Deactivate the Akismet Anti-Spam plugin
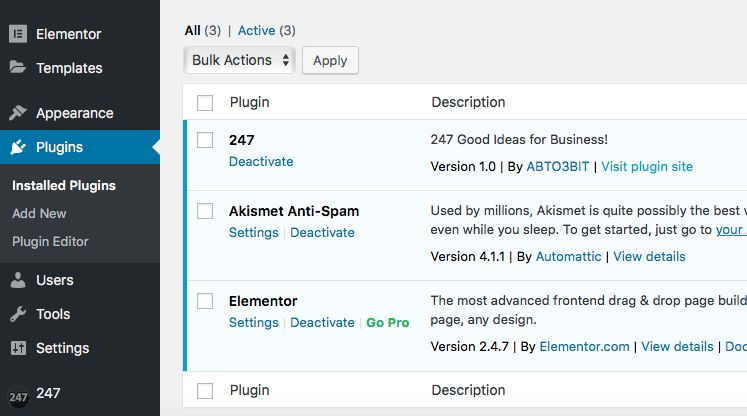The width and height of the screenshot is (747, 416). 322,232
